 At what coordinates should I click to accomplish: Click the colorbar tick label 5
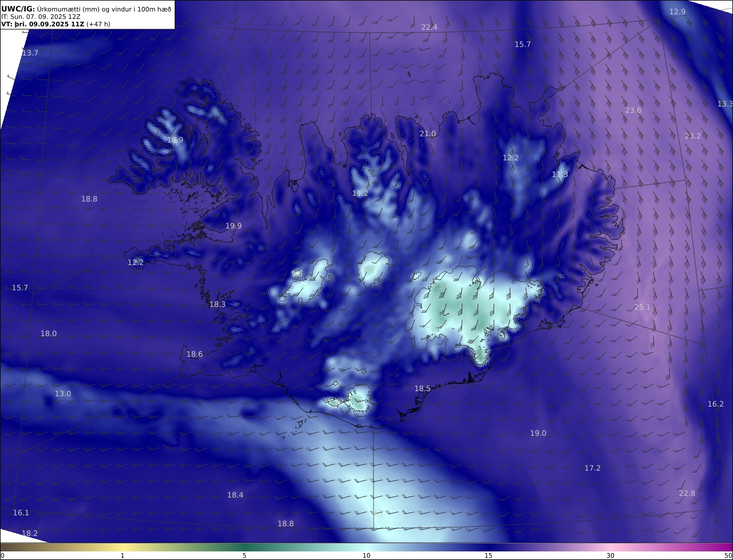pos(245,555)
